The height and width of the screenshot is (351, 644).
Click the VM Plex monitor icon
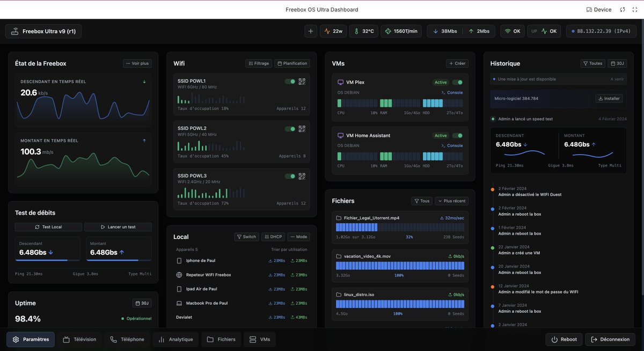click(x=340, y=82)
